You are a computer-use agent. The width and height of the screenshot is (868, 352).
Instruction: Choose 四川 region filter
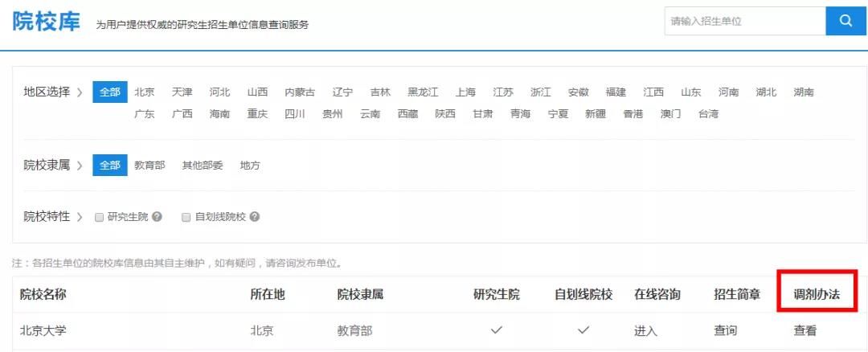coord(295,114)
